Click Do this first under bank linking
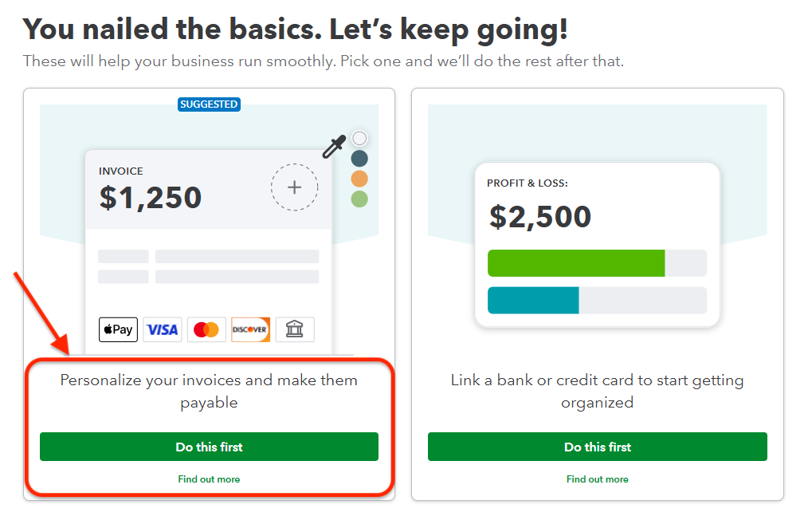The image size is (812, 520). coord(597,447)
